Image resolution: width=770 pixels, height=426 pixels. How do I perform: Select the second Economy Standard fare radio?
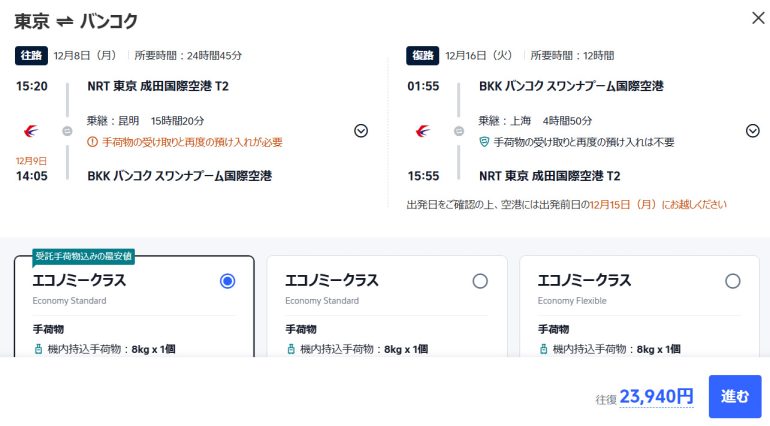tap(480, 281)
